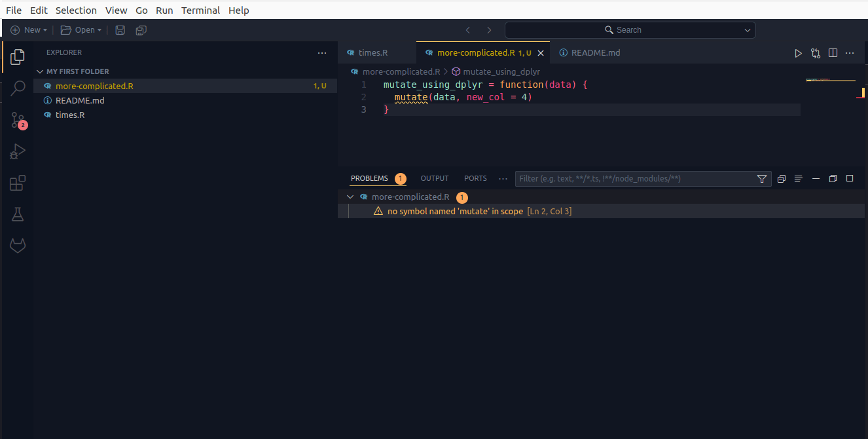Open the Testing flask view
The image size is (868, 439).
(x=18, y=214)
